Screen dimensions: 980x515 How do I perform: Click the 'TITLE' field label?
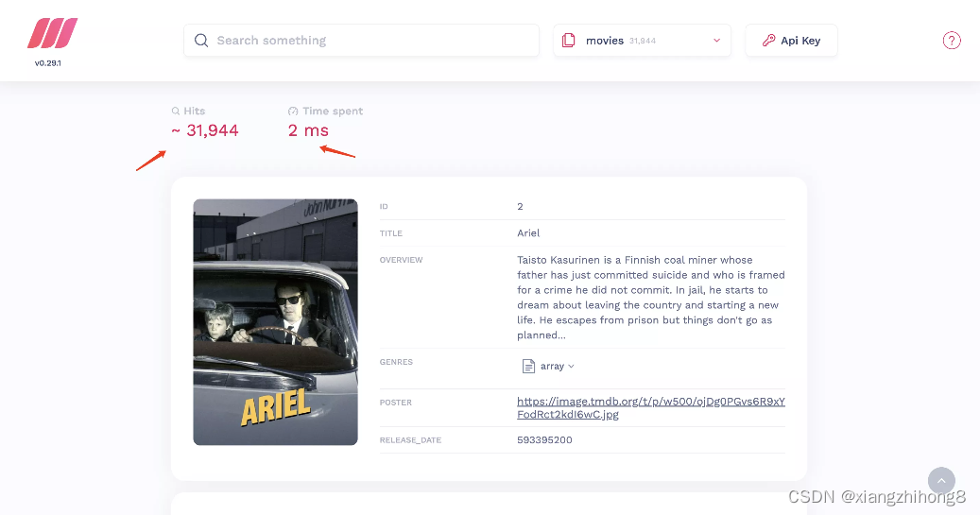pos(391,233)
